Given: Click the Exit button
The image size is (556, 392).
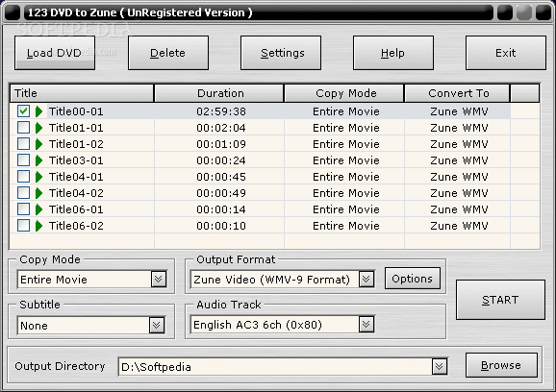Looking at the screenshot, I should (x=506, y=53).
